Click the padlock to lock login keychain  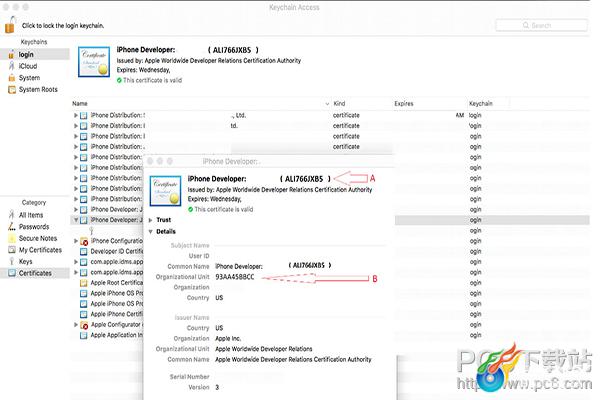pyautogui.click(x=10, y=25)
